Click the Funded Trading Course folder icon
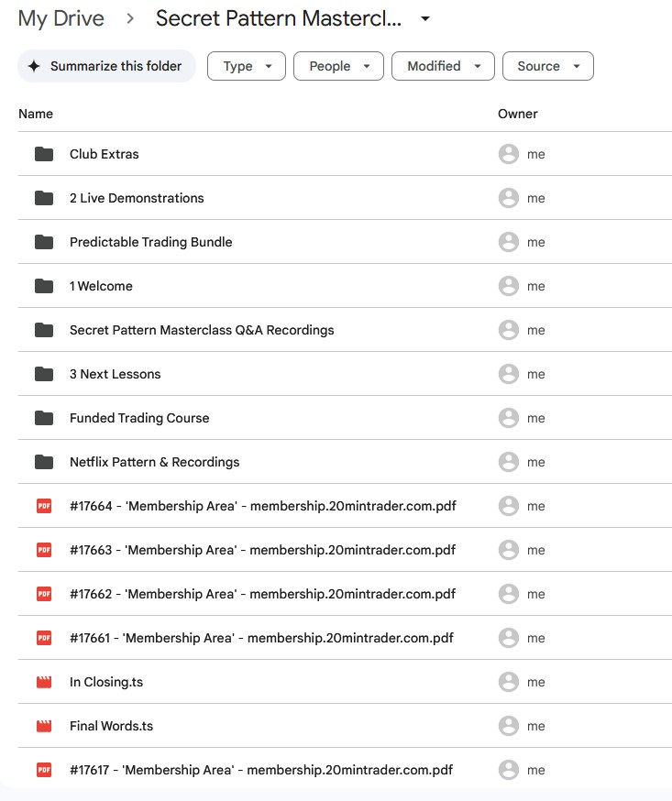Screen dimensions: 672x801 click(44, 418)
